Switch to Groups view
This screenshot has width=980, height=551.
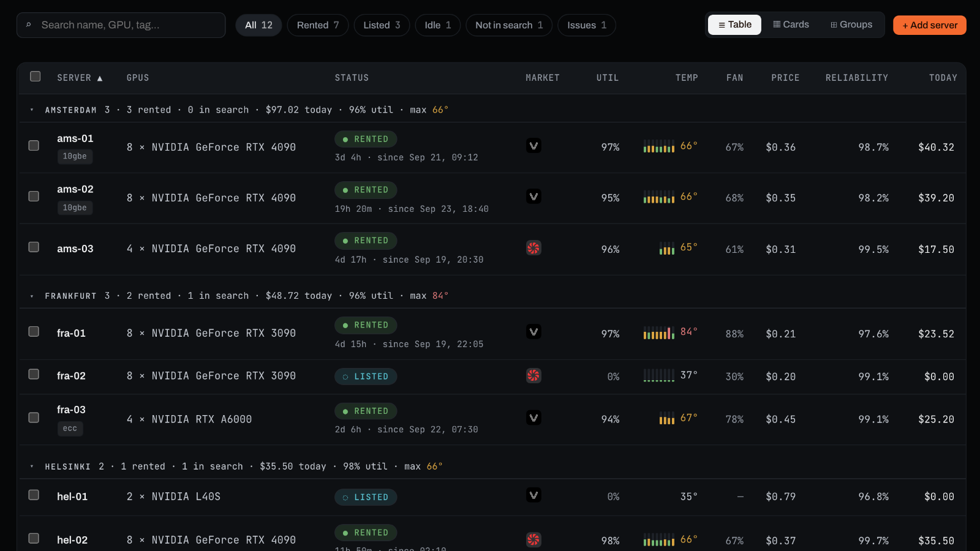[851, 24]
